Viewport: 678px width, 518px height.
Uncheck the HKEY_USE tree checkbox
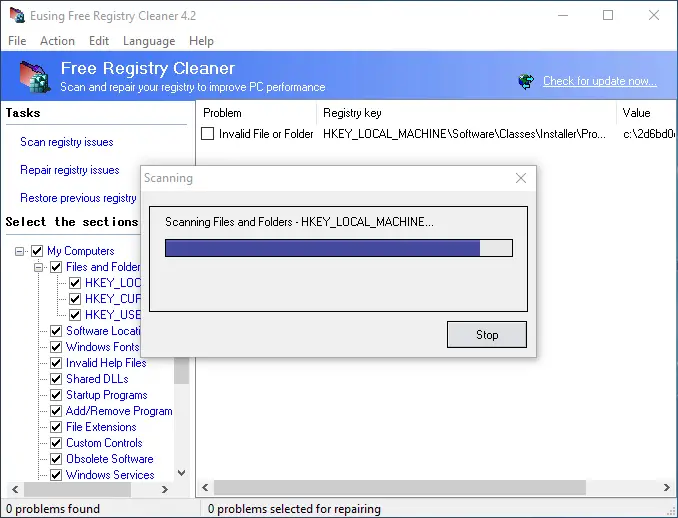tap(75, 315)
